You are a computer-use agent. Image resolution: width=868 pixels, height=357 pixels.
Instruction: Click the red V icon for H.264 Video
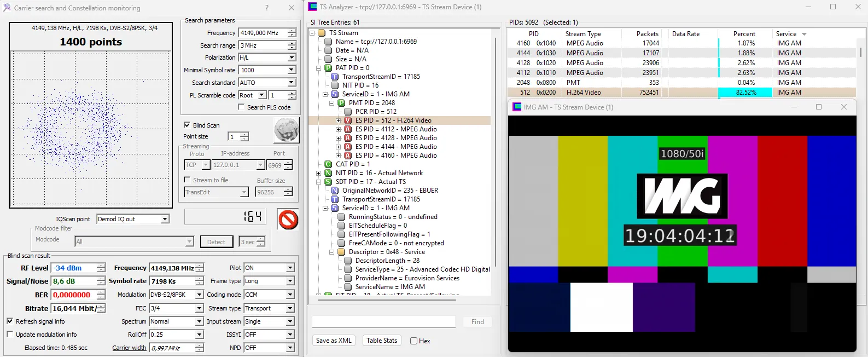348,120
